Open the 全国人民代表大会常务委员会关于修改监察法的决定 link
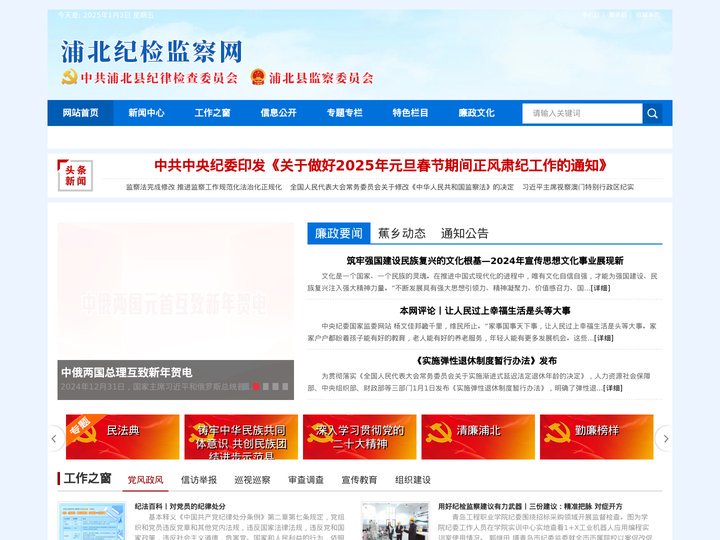Image resolution: width=720 pixels, height=540 pixels. [402, 187]
